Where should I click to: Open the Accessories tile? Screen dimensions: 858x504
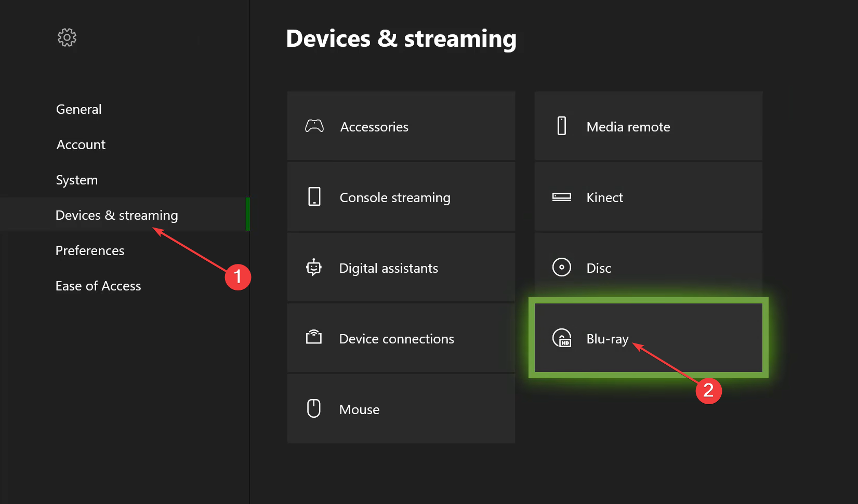pyautogui.click(x=401, y=126)
